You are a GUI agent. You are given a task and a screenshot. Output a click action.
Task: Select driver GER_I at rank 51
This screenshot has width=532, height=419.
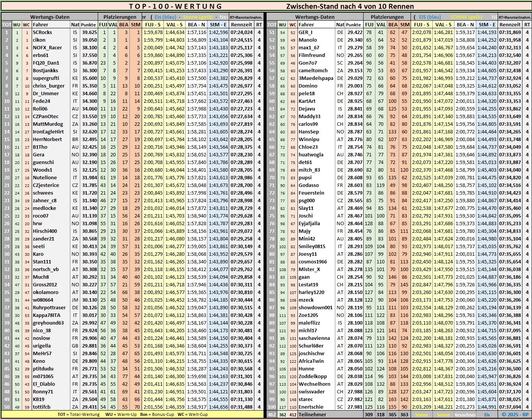tap(306, 32)
